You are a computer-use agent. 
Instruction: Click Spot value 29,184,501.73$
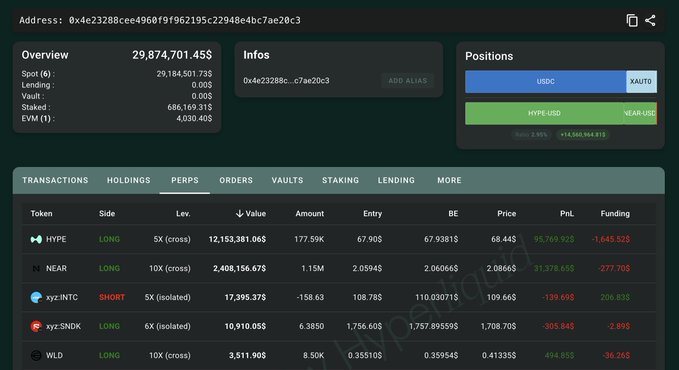(184, 74)
